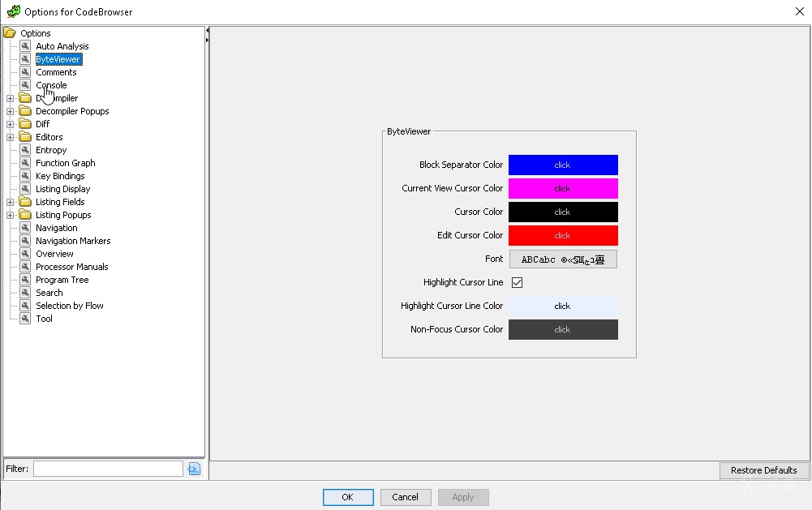This screenshot has height=510, width=812.
Task: Click the Ghidra dragon icon in title bar
Action: pos(14,11)
